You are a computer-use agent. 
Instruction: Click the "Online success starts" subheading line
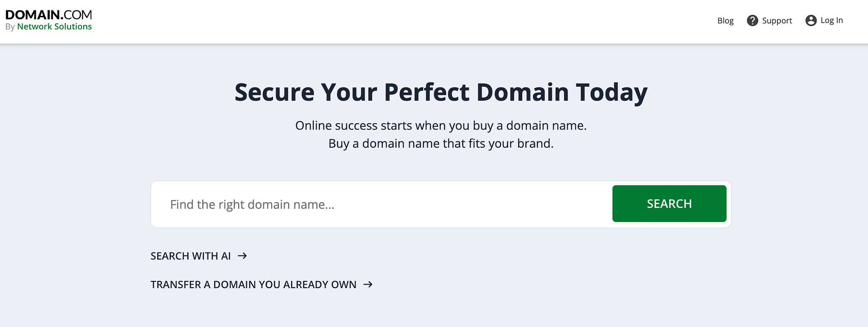pyautogui.click(x=441, y=126)
